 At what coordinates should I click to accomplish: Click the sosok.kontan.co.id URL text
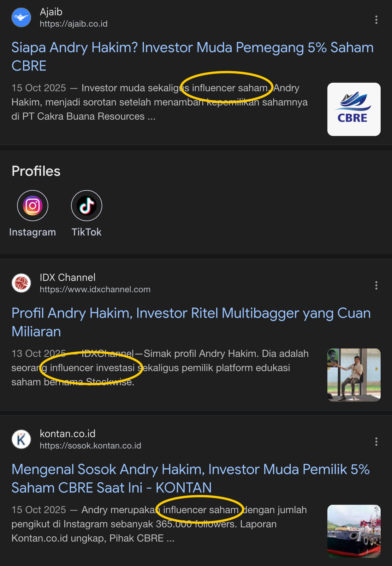point(90,446)
